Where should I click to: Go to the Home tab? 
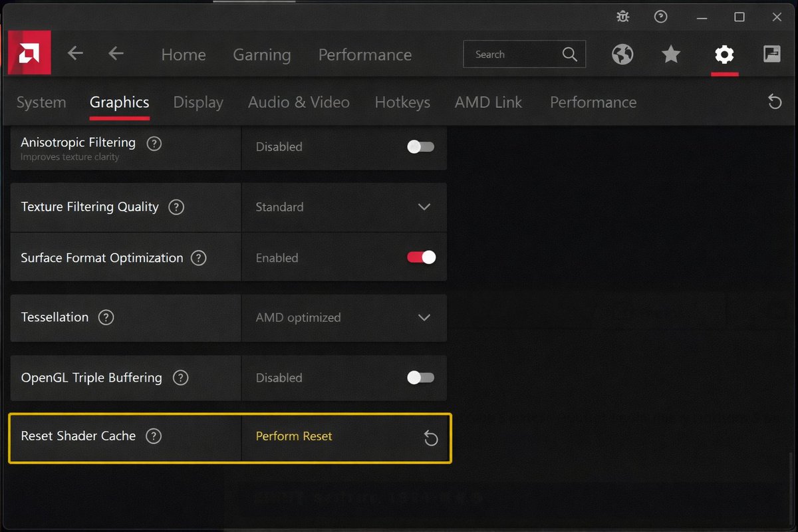click(184, 55)
